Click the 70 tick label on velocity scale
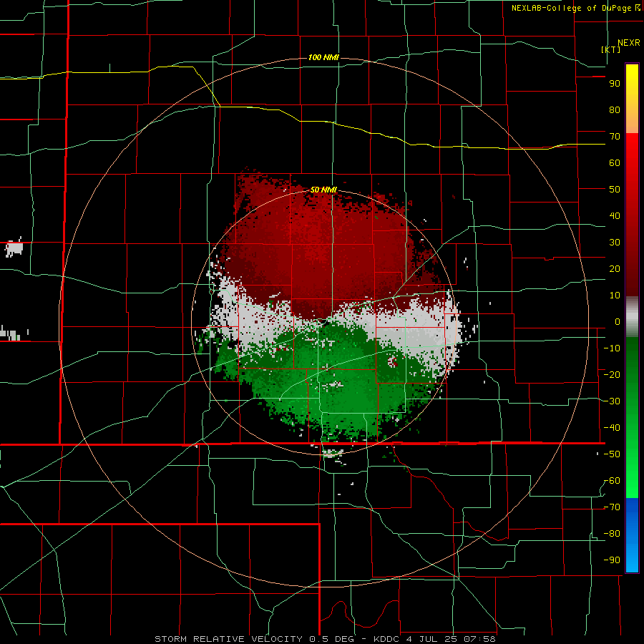The height and width of the screenshot is (644, 644). 615,137
